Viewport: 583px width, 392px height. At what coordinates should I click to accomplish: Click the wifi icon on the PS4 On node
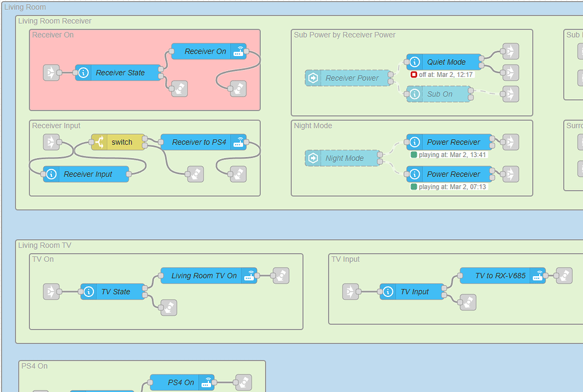(207, 382)
